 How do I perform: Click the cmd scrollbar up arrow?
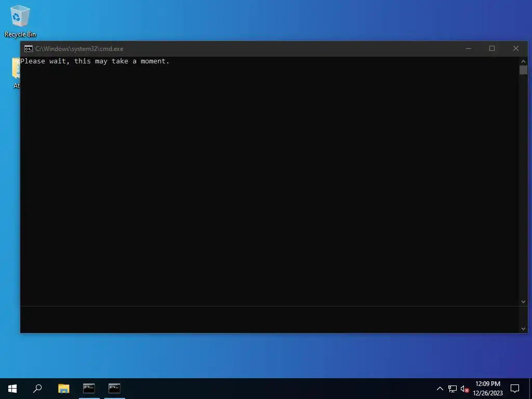pyautogui.click(x=523, y=61)
